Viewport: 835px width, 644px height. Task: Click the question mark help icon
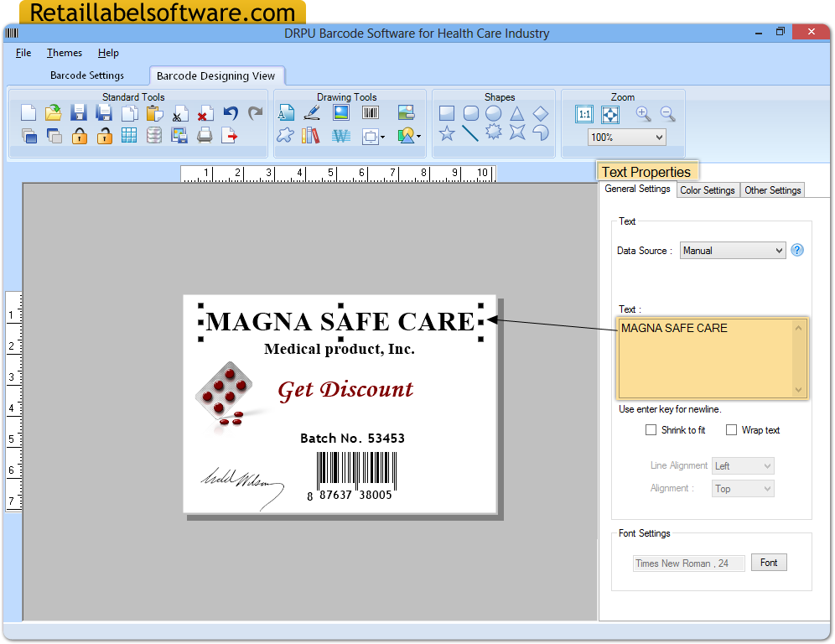pyautogui.click(x=797, y=250)
